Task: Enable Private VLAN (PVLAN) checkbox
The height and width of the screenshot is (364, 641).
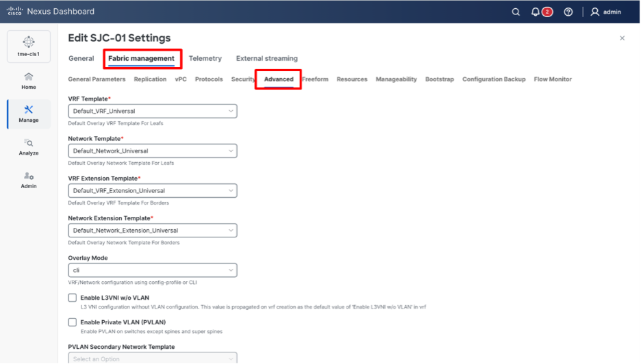Action: [x=73, y=322]
